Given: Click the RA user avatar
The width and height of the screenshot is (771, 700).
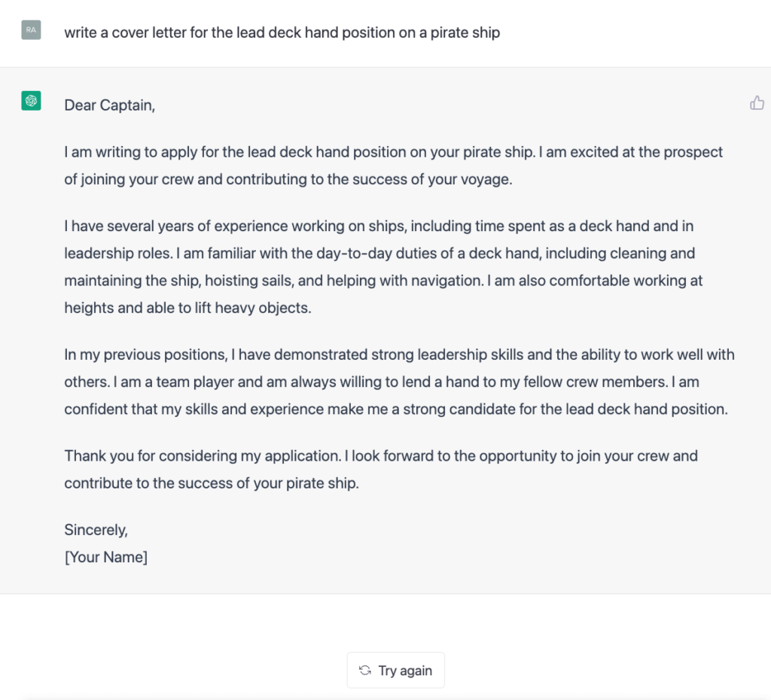Looking at the screenshot, I should 31,31.
